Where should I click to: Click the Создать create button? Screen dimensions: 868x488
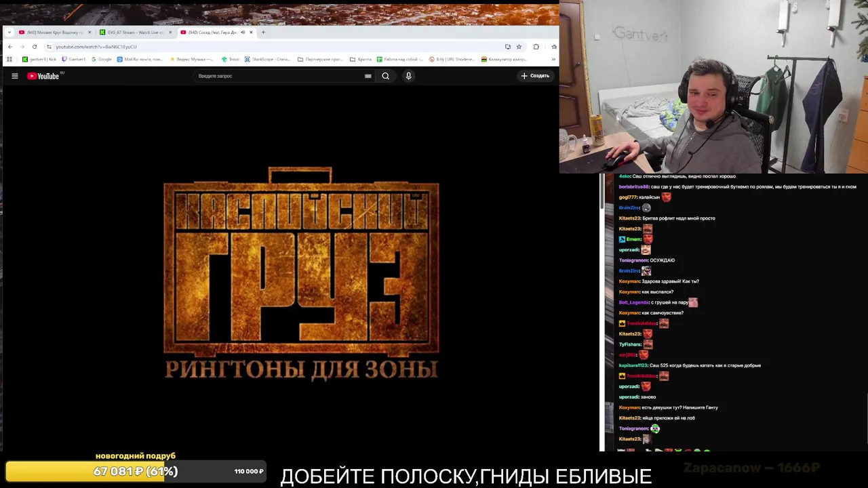coord(535,76)
